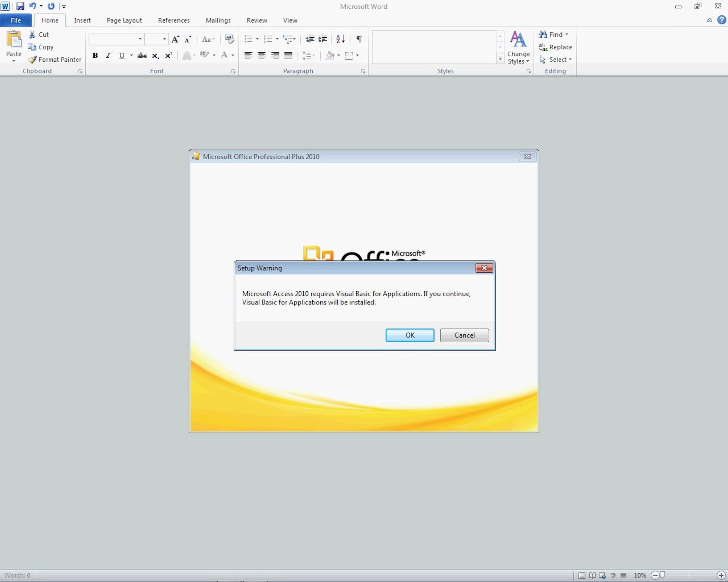This screenshot has width=728, height=582.
Task: Click the Redo icon in quick access toolbar
Action: pyautogui.click(x=51, y=6)
